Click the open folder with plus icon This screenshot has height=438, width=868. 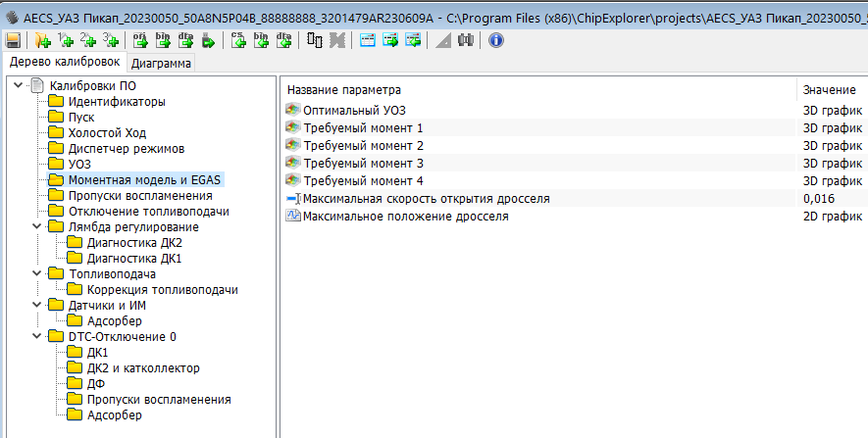[42, 40]
